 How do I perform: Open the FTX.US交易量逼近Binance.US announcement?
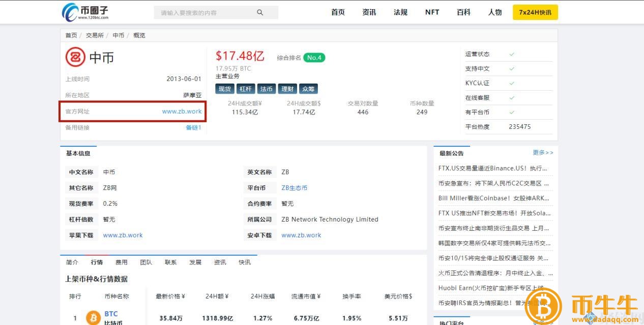click(x=494, y=168)
